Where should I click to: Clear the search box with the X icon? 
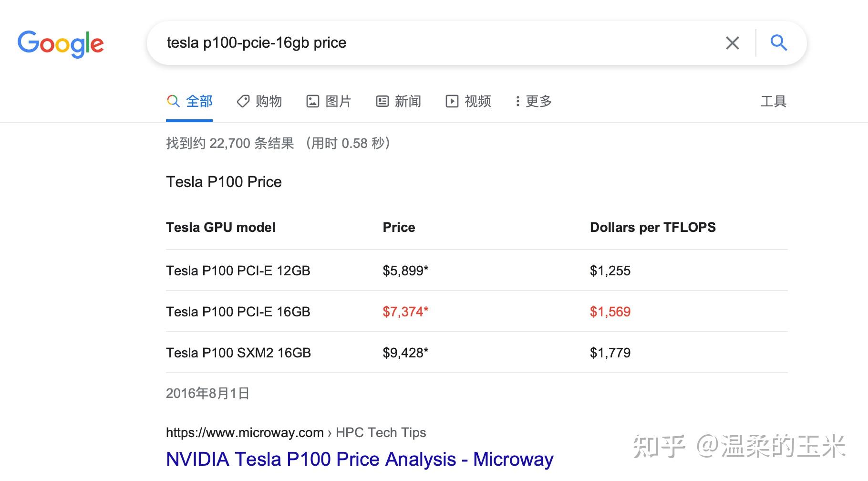[x=732, y=43]
